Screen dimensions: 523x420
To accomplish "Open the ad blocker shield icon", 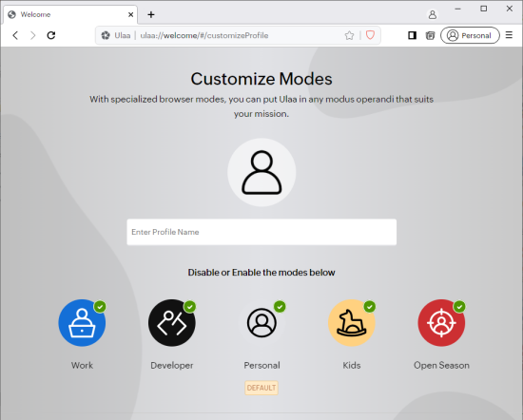I will click(370, 35).
